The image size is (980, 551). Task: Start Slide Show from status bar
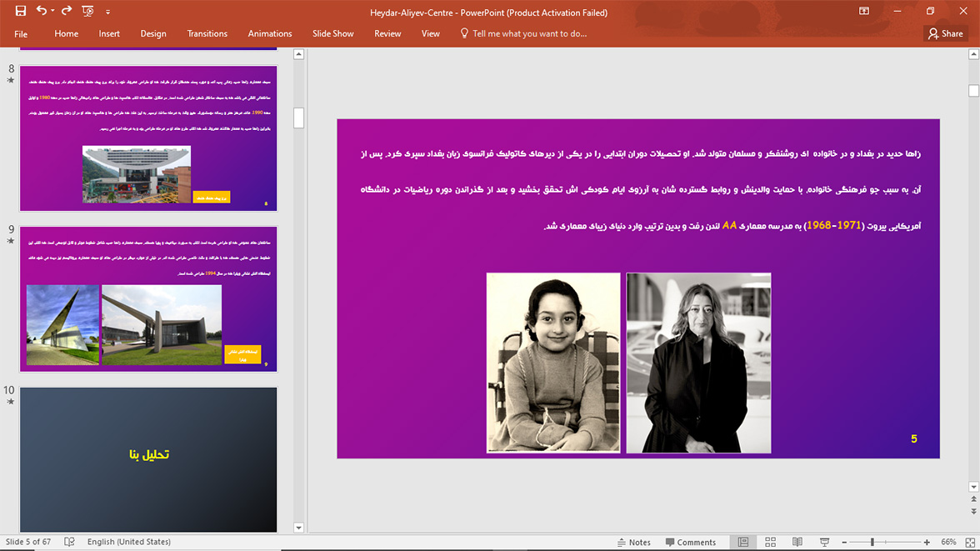click(x=824, y=542)
